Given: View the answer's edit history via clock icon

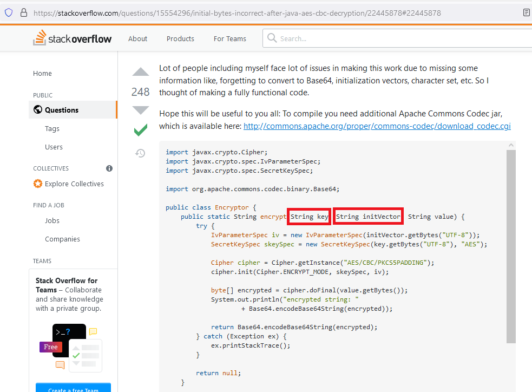Looking at the screenshot, I should tap(140, 153).
